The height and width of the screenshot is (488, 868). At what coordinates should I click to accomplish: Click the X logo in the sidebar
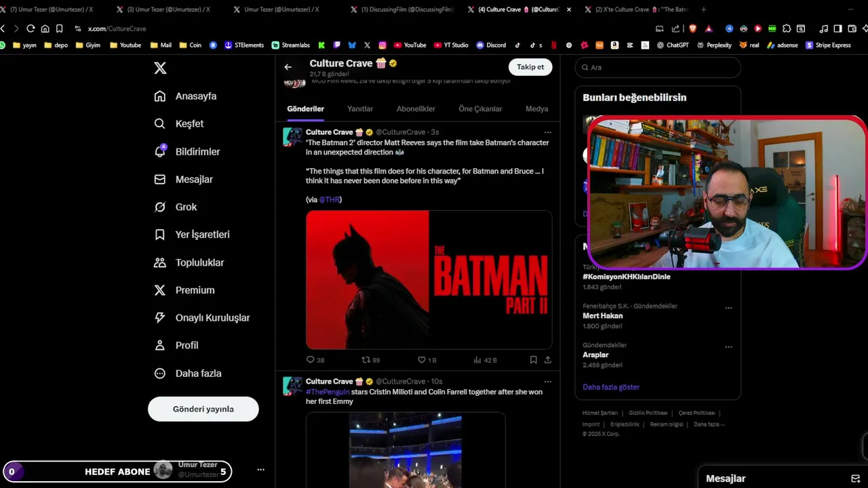click(x=160, y=68)
